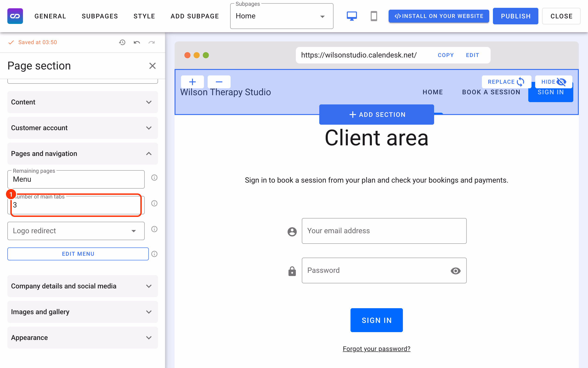Open the GENERAL menu
This screenshot has height=368, width=588.
50,16
